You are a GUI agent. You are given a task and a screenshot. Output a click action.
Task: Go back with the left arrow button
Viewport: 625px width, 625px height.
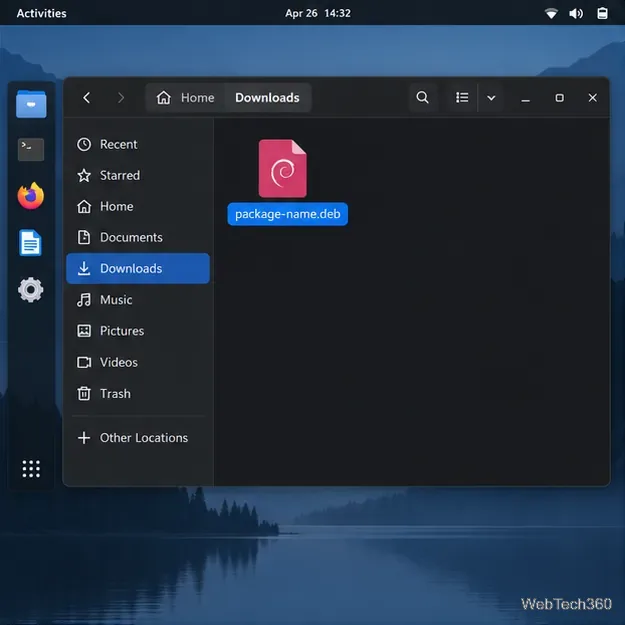[86, 98]
